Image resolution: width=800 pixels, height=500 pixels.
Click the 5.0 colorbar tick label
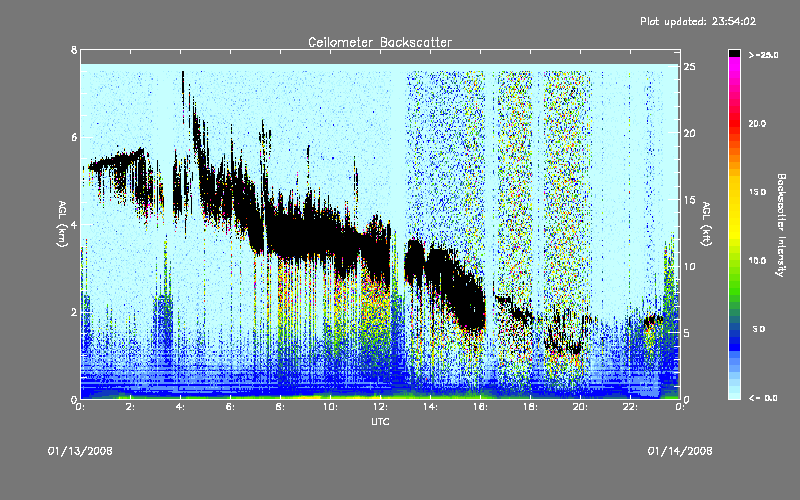click(759, 329)
